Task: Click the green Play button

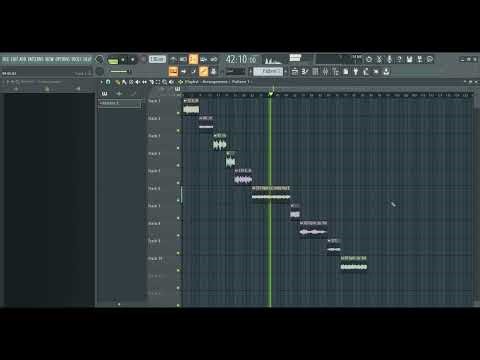Action: coord(113,60)
